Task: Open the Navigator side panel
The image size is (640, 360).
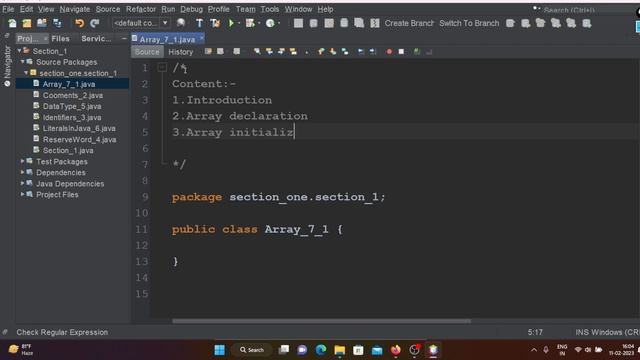Action: pyautogui.click(x=7, y=66)
